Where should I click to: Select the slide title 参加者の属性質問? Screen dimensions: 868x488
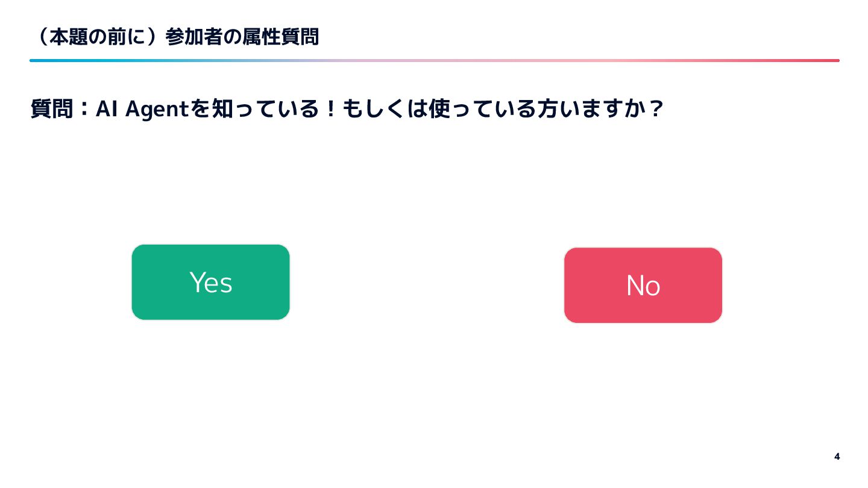tap(242, 37)
